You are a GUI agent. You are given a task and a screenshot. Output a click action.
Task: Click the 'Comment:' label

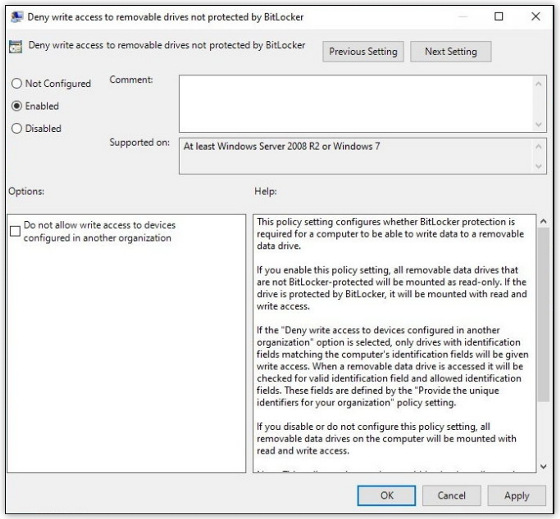click(x=131, y=80)
